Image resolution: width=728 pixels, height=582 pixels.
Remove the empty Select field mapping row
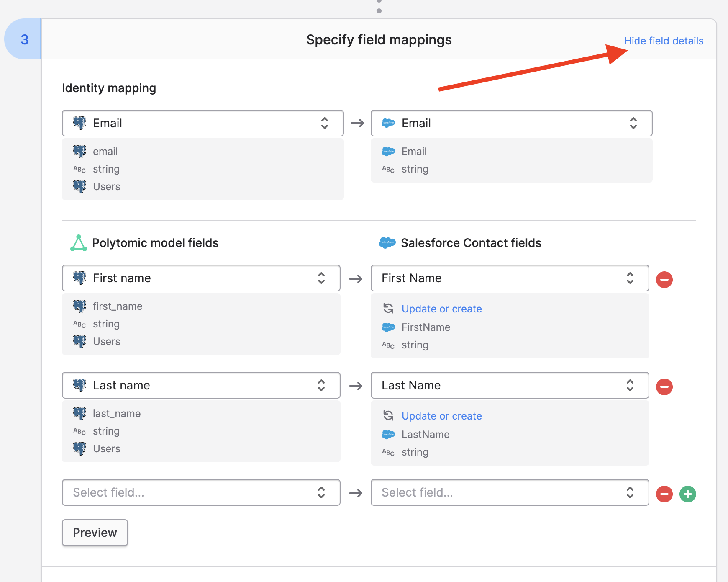pyautogui.click(x=664, y=494)
